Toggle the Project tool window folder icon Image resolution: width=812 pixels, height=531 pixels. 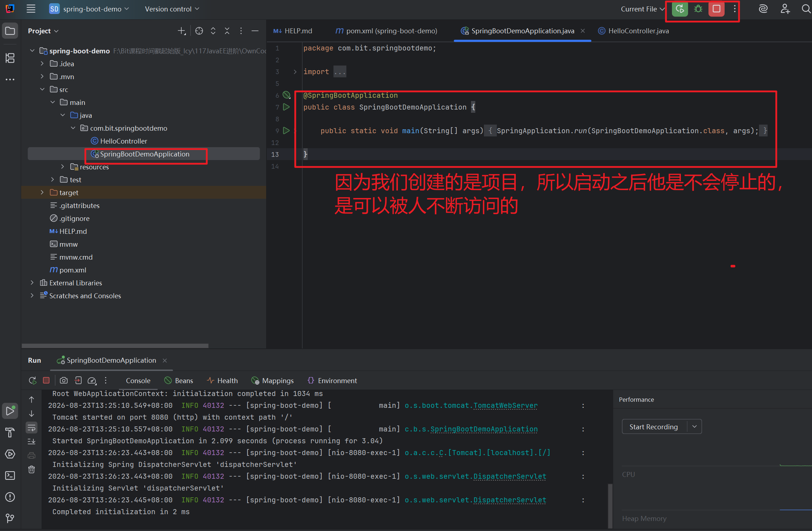[x=10, y=31]
